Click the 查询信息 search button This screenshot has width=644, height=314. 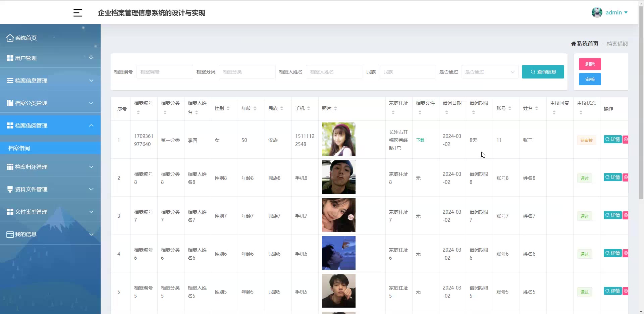coord(543,72)
